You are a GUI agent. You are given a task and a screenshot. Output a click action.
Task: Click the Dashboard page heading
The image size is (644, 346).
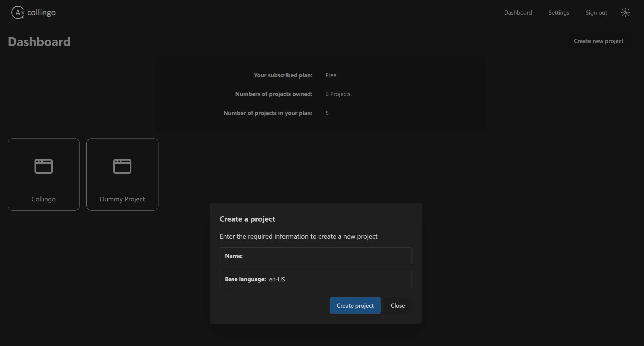(x=39, y=42)
